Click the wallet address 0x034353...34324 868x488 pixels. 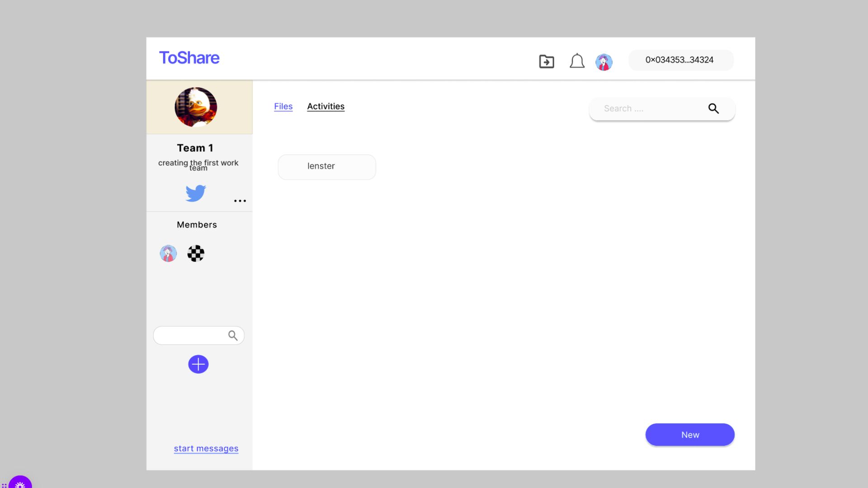pos(679,60)
